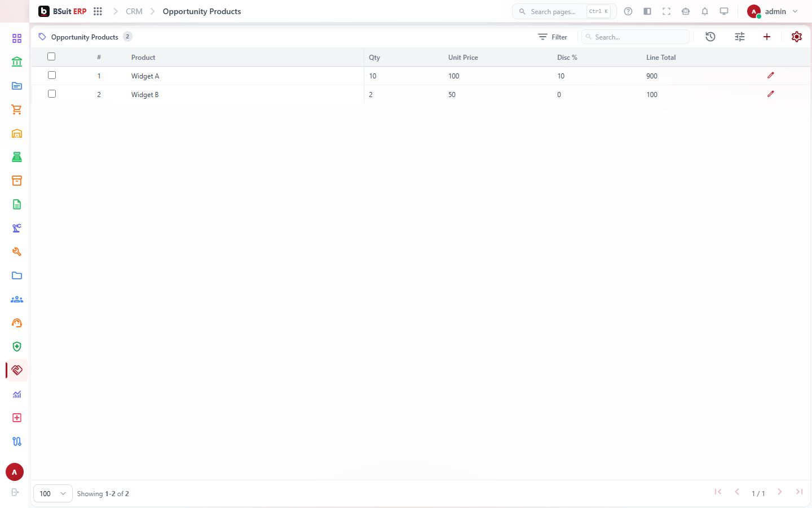Open the apps grid launcher beside BSuit ERP

[98, 11]
